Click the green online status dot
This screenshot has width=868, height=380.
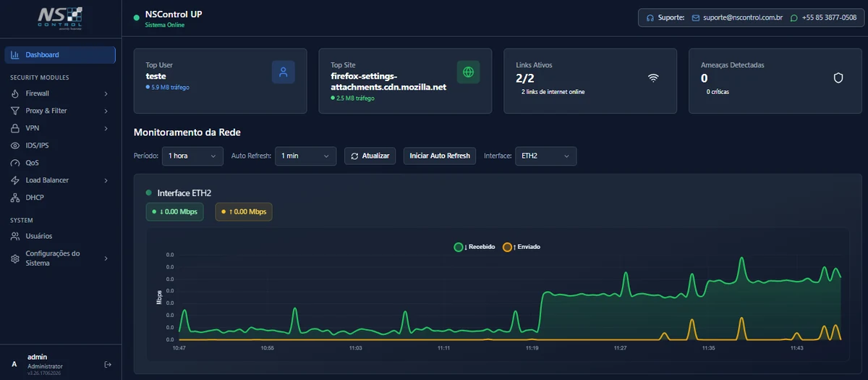point(136,17)
